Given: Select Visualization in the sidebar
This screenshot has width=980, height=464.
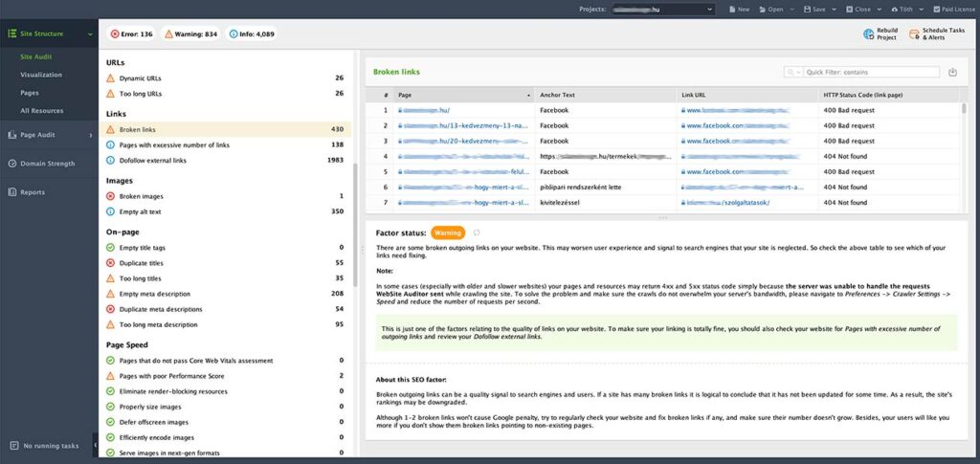Looking at the screenshot, I should 41,75.
